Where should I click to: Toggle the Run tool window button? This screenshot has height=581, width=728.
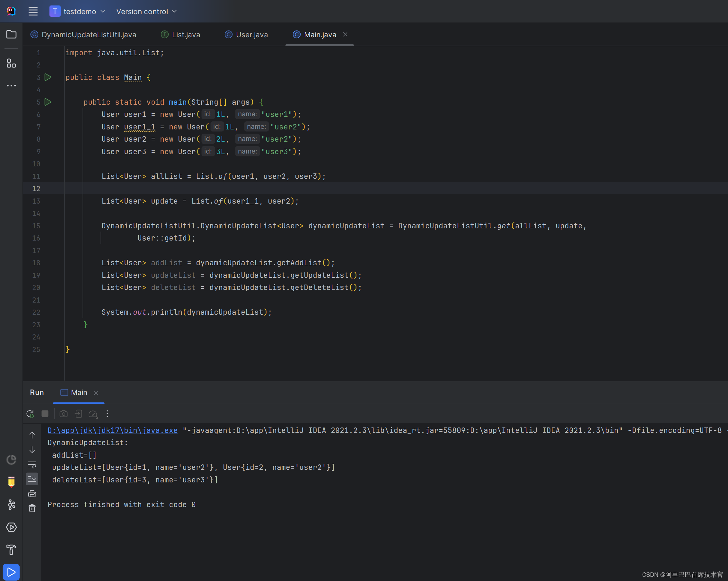(x=11, y=572)
